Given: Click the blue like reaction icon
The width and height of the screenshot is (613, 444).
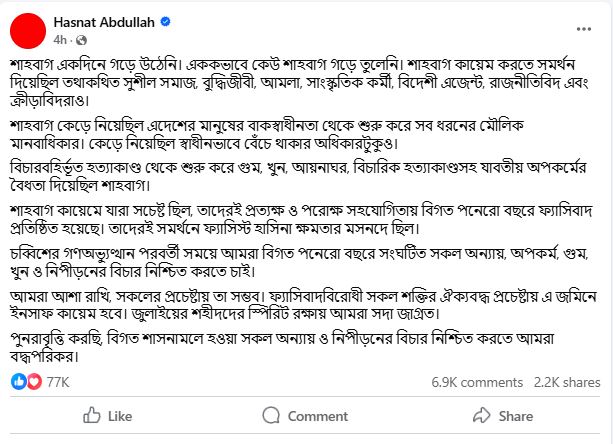Looking at the screenshot, I should click(x=18, y=381).
